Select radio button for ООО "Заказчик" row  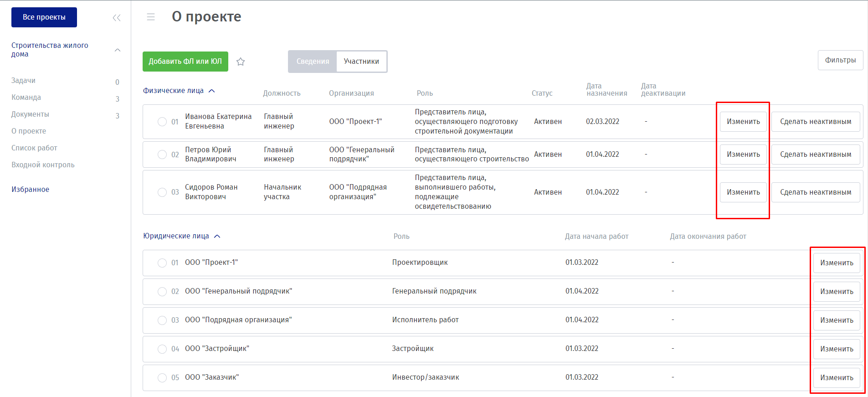[162, 378]
